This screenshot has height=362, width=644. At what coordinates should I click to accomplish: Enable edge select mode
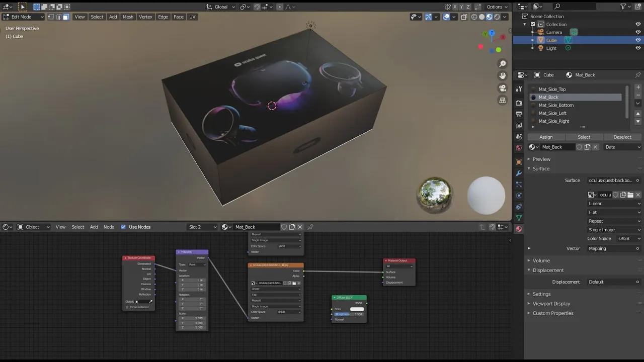[x=58, y=17]
